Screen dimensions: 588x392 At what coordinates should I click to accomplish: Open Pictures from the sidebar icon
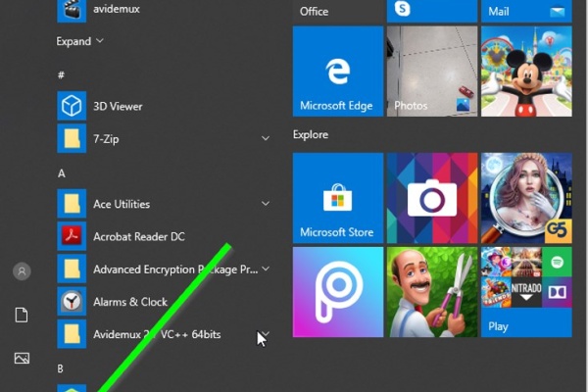tap(22, 359)
